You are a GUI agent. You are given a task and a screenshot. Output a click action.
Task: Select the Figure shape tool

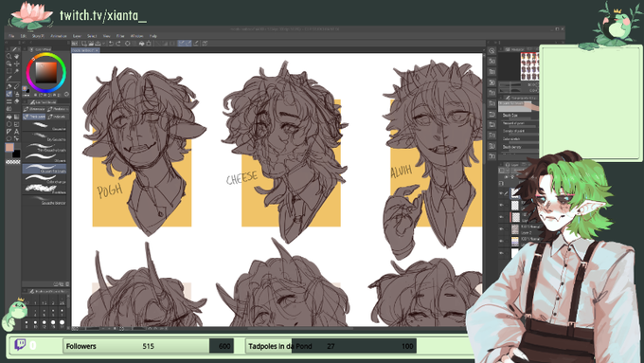(x=9, y=124)
